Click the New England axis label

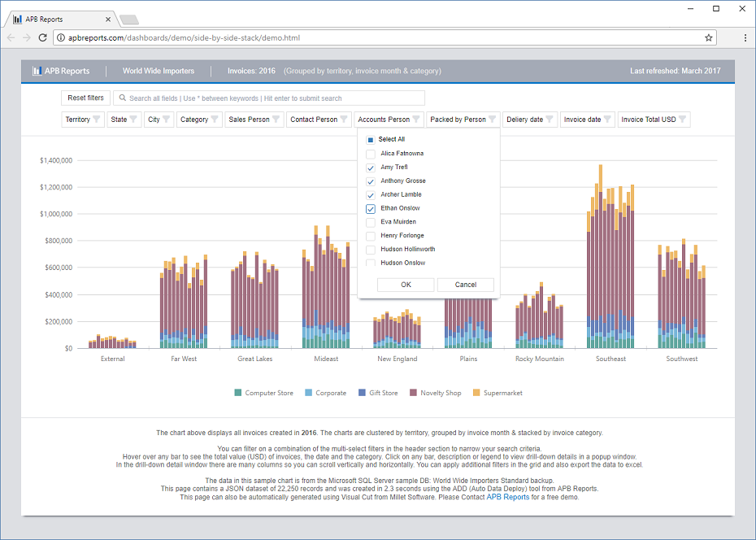(x=398, y=359)
